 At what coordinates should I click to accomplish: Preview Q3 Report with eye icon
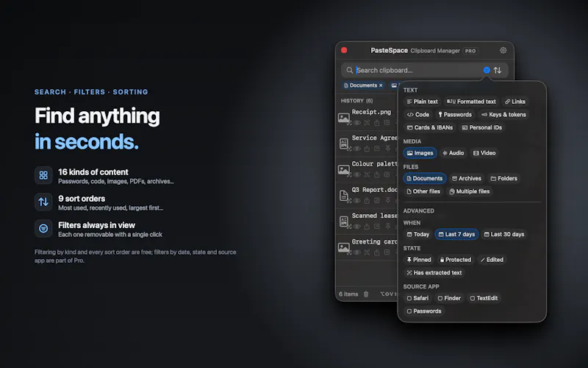[x=357, y=200]
